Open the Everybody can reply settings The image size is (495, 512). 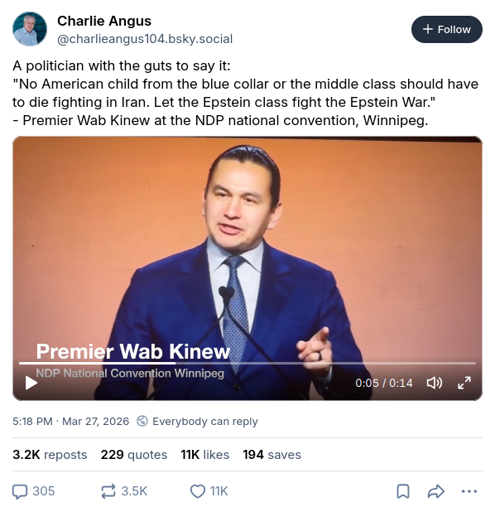tap(197, 421)
